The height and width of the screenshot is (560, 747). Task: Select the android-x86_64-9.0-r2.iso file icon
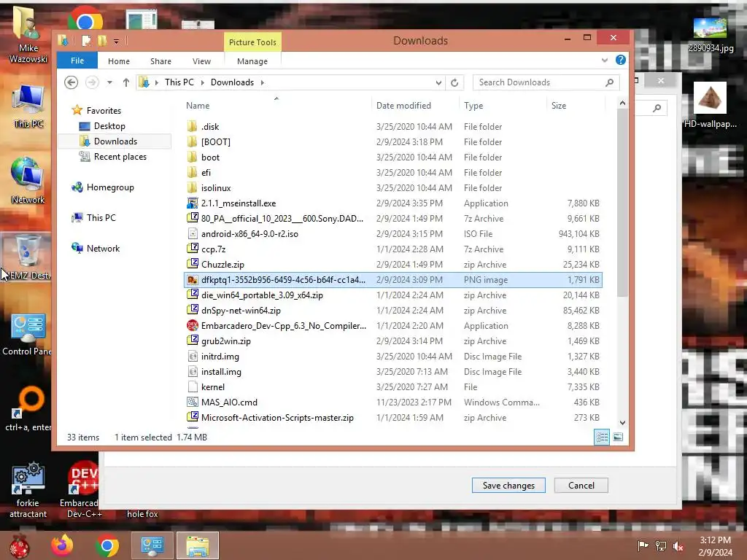tap(192, 234)
